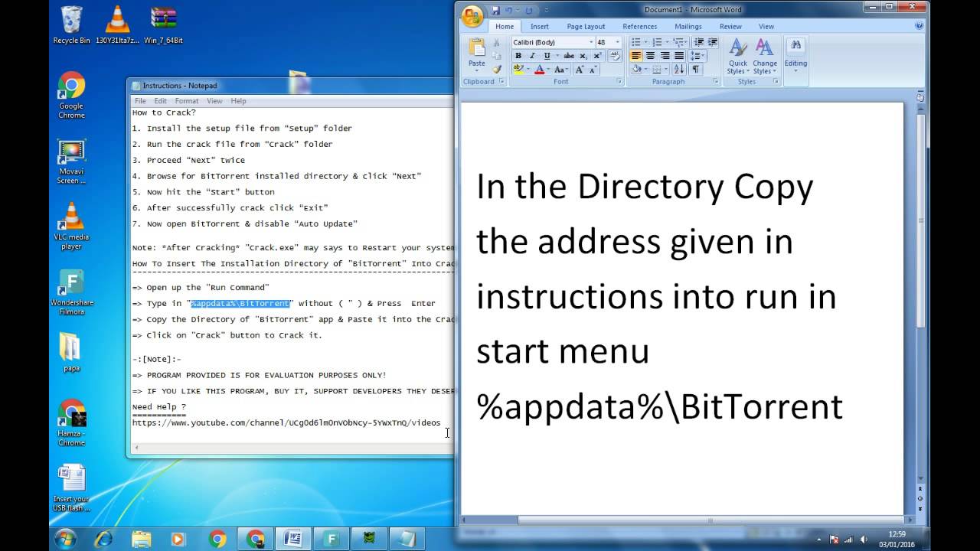Image resolution: width=980 pixels, height=551 pixels.
Task: Open Recycle Bin desktop icon
Action: (x=71, y=24)
